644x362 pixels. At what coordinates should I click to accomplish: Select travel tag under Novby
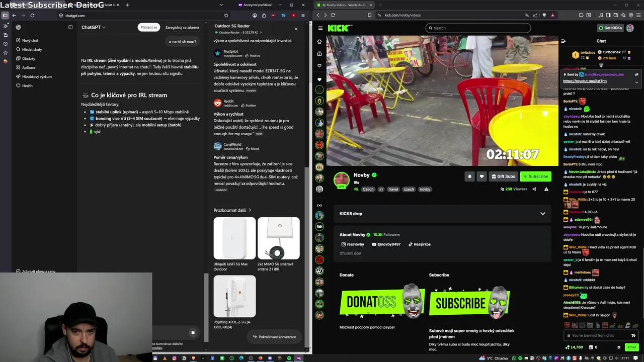[x=393, y=190]
